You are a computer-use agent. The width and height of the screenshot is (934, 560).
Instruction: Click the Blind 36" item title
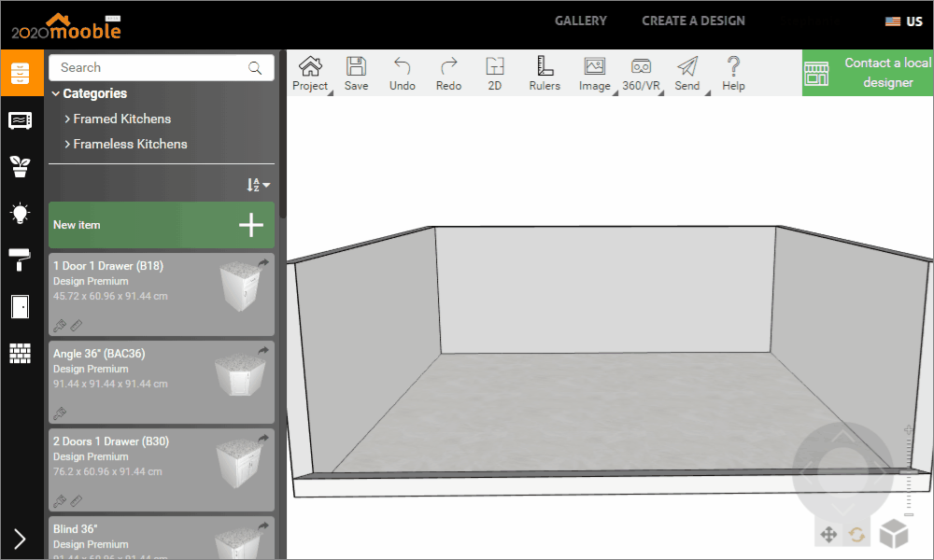coord(76,529)
